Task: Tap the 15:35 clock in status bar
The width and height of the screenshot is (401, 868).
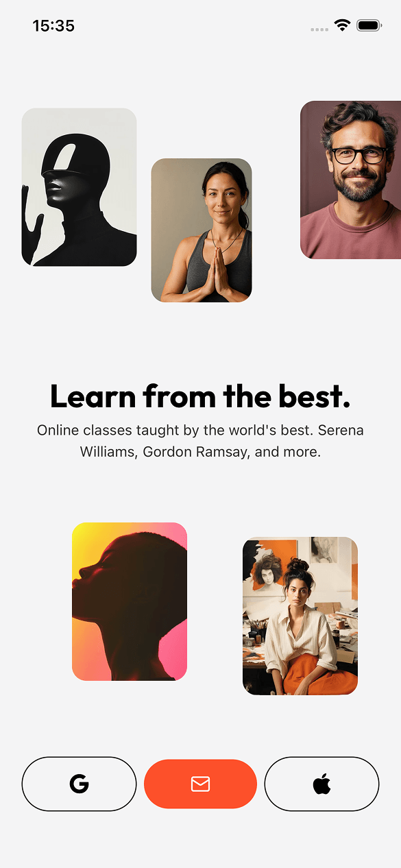Action: [x=53, y=25]
